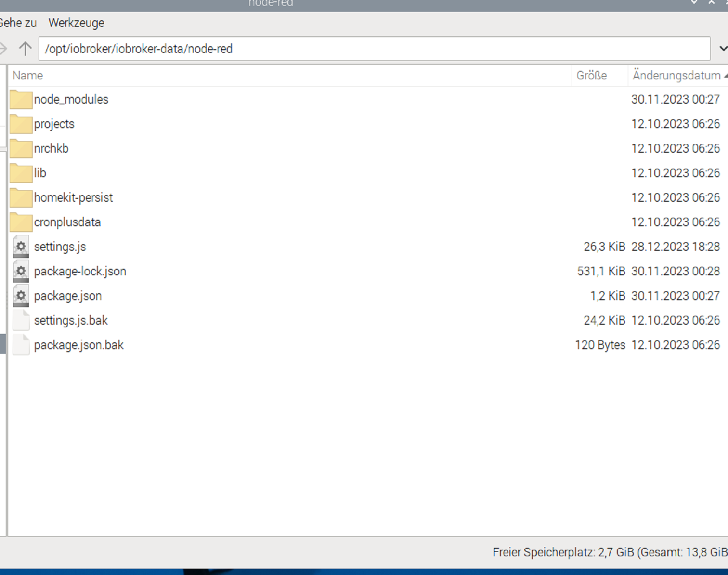Image resolution: width=728 pixels, height=575 pixels.
Task: Click the 26,3 KiB size value
Action: 604,247
